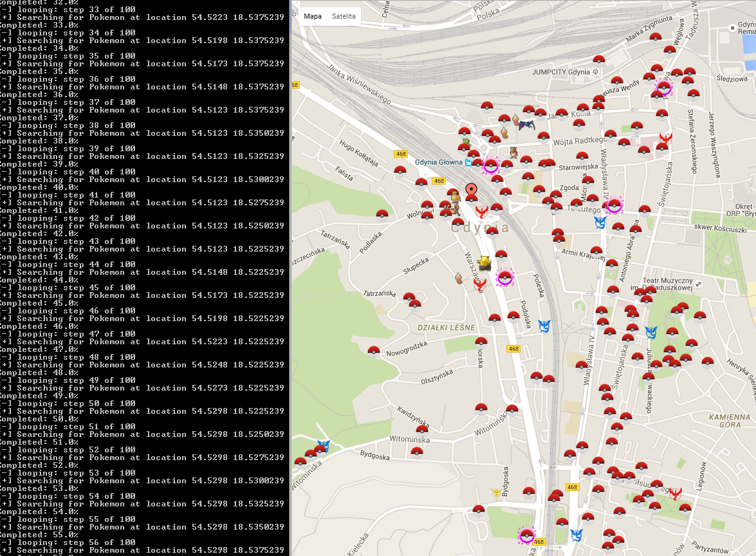Open the Gdynia Główna station label

438,163
